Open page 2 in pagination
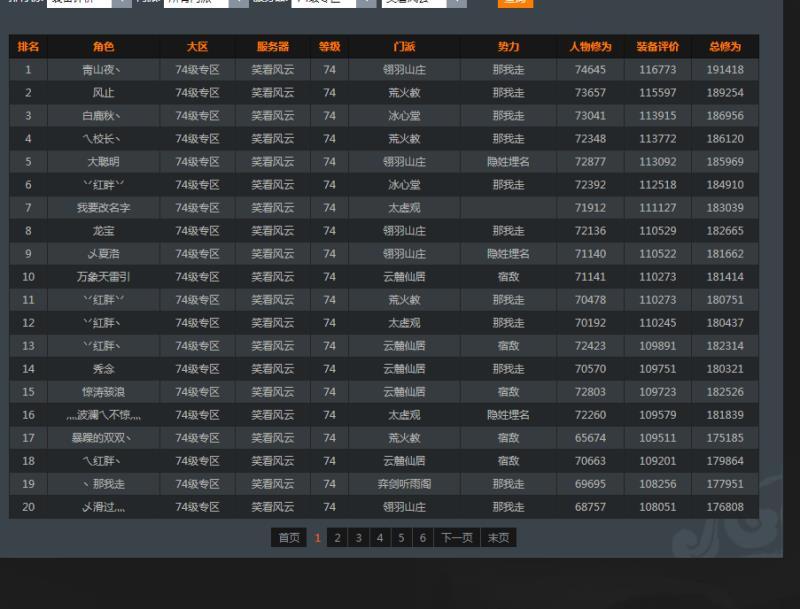Screen dimensions: 800x609 (x=337, y=538)
